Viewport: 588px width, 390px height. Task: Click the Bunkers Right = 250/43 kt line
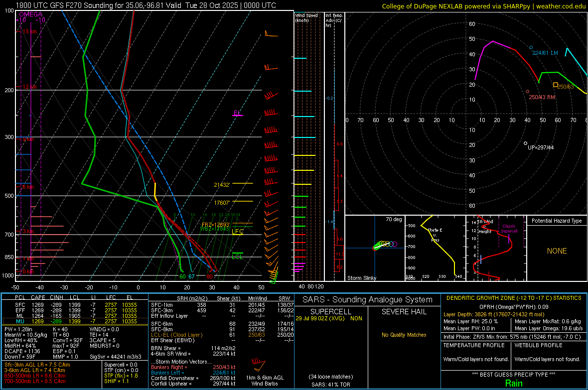coord(193,367)
